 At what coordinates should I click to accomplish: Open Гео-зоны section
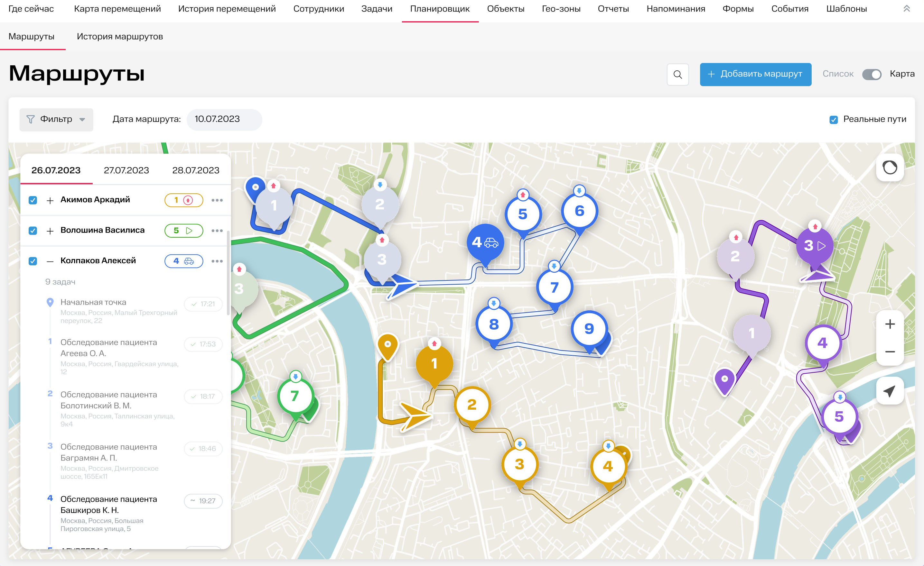click(561, 9)
